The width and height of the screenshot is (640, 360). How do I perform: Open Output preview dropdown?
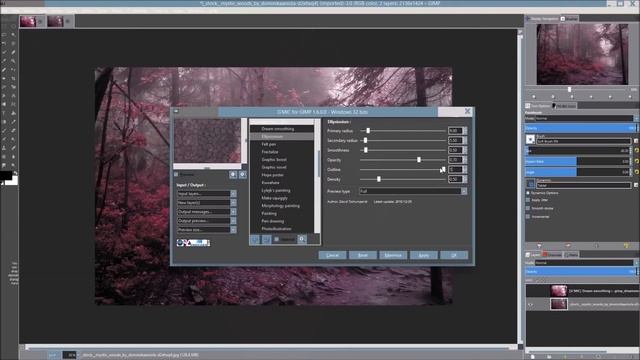206,221
